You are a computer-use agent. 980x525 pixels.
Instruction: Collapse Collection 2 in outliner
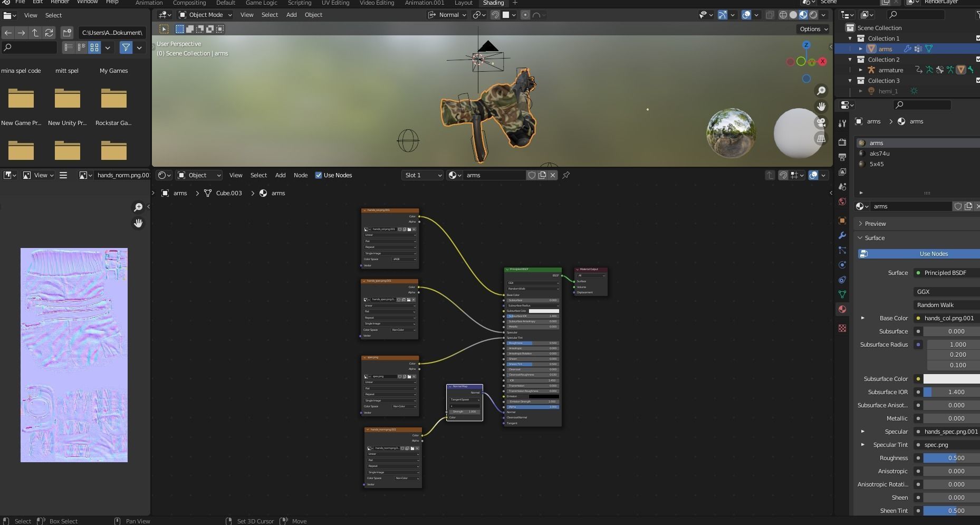pyautogui.click(x=850, y=60)
